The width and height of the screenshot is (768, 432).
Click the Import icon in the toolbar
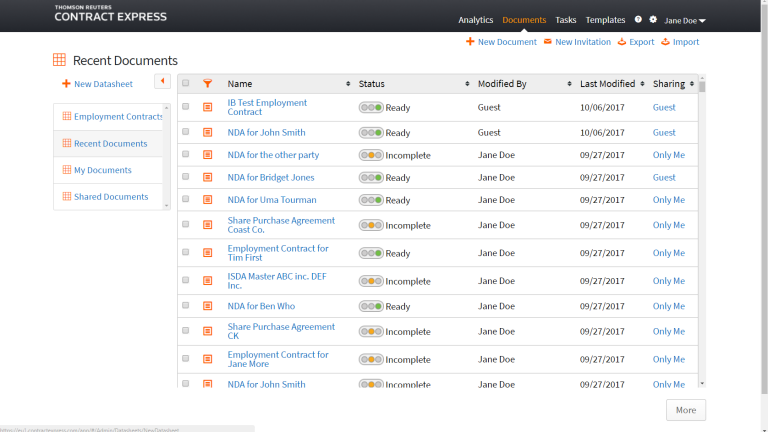[665, 42]
